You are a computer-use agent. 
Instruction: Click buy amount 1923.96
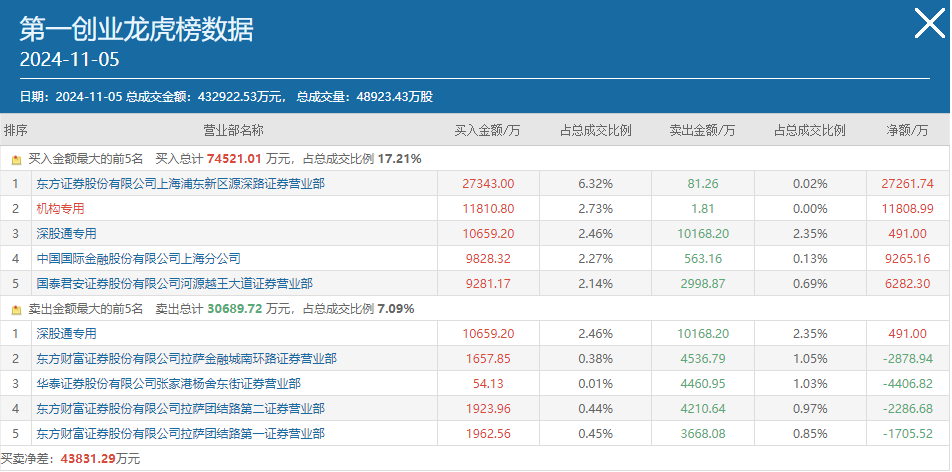pos(488,409)
